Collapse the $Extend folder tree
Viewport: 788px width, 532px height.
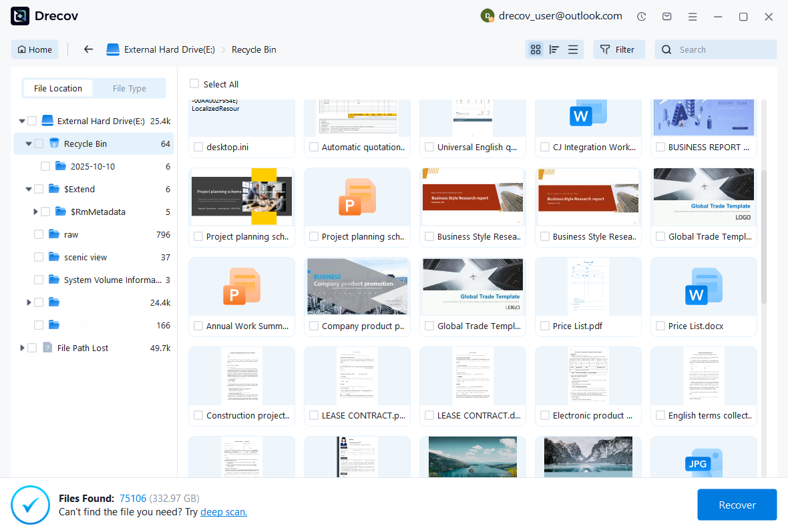click(29, 189)
